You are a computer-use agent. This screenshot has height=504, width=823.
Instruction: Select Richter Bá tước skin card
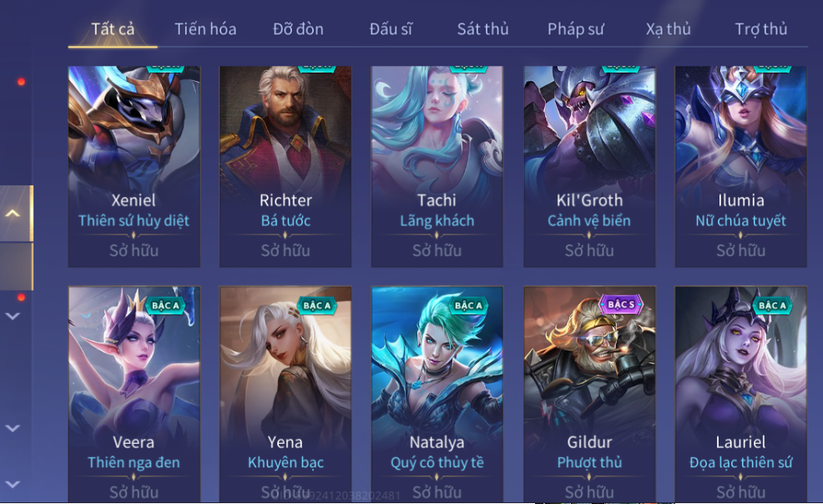(x=285, y=167)
